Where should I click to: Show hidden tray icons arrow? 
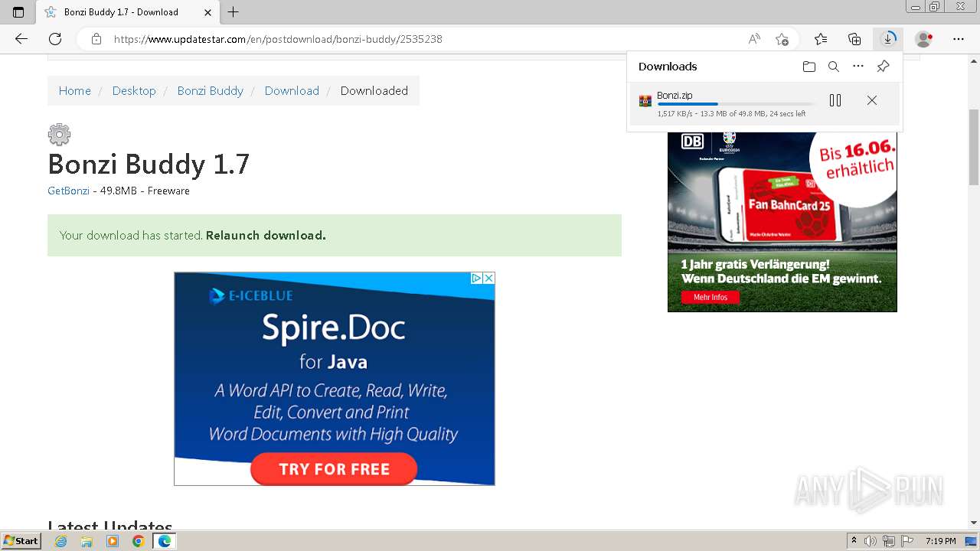click(x=854, y=541)
